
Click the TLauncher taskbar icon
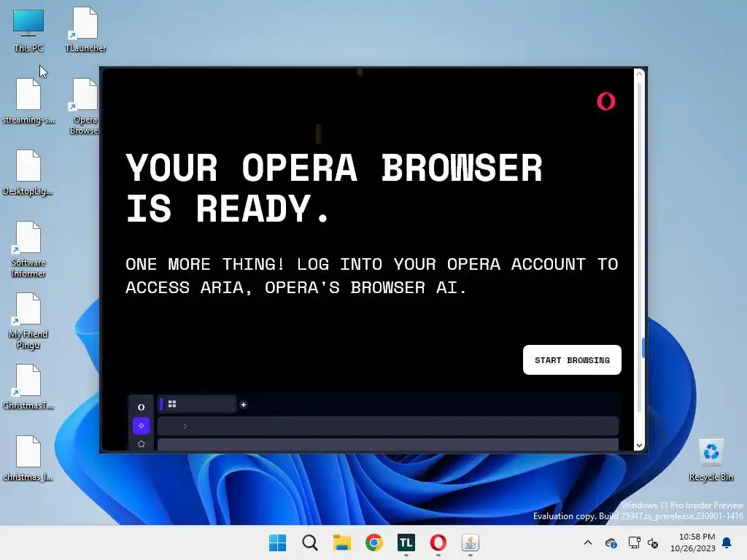[406, 542]
